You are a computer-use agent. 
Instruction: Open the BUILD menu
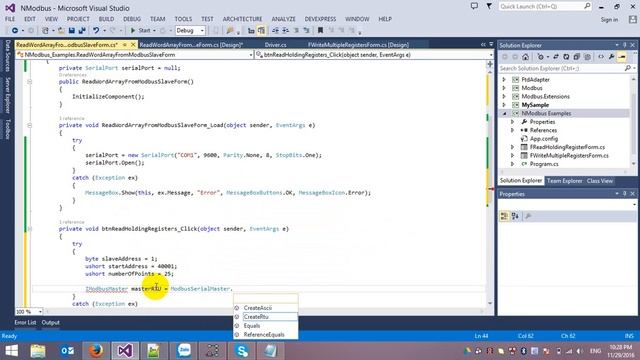106,19
